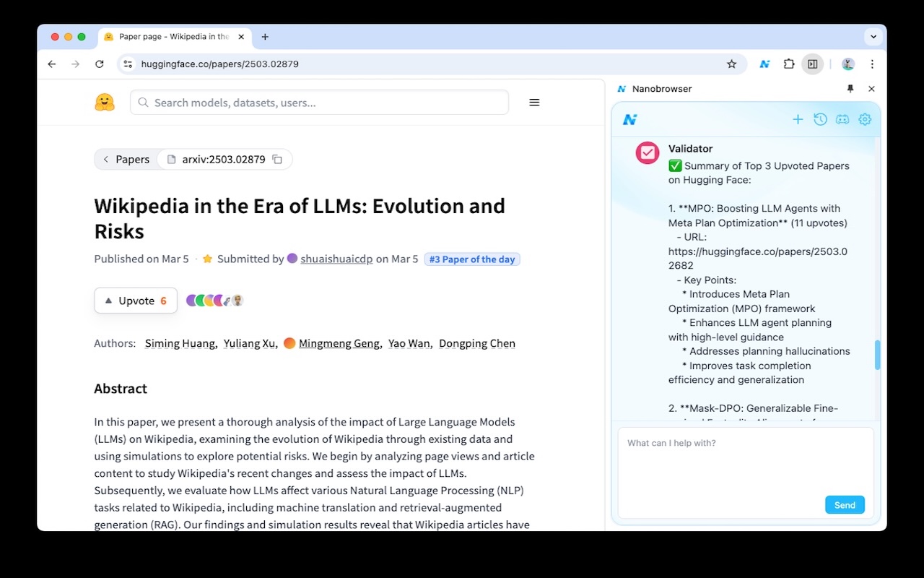This screenshot has width=924, height=578.
Task: Send the Nanobrowser chat message
Action: [845, 505]
